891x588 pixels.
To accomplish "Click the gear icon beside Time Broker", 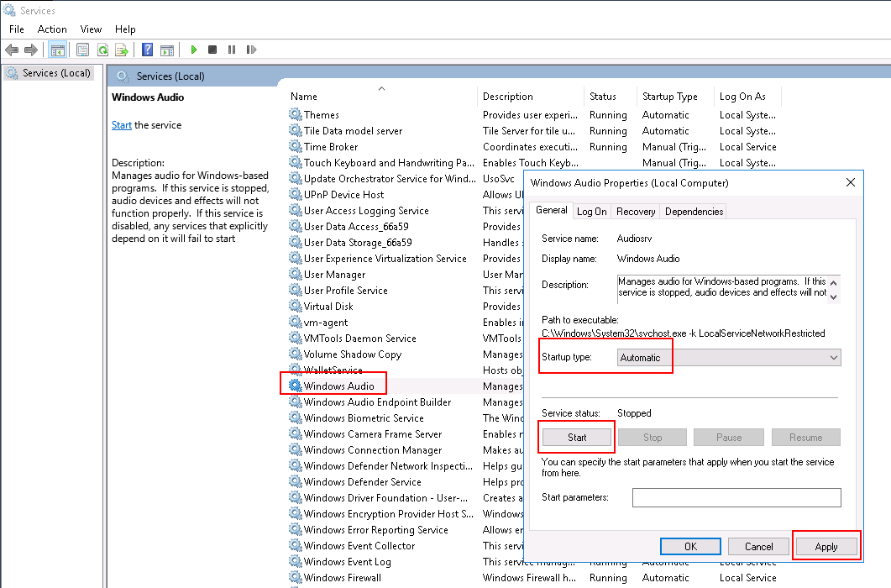I will [295, 146].
